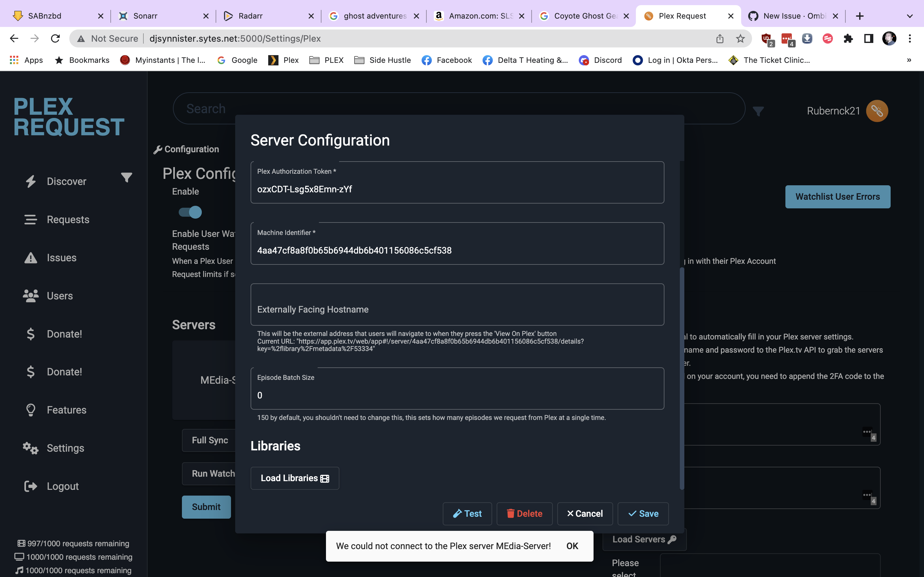Open Settings gears in sidebar

tap(31, 448)
